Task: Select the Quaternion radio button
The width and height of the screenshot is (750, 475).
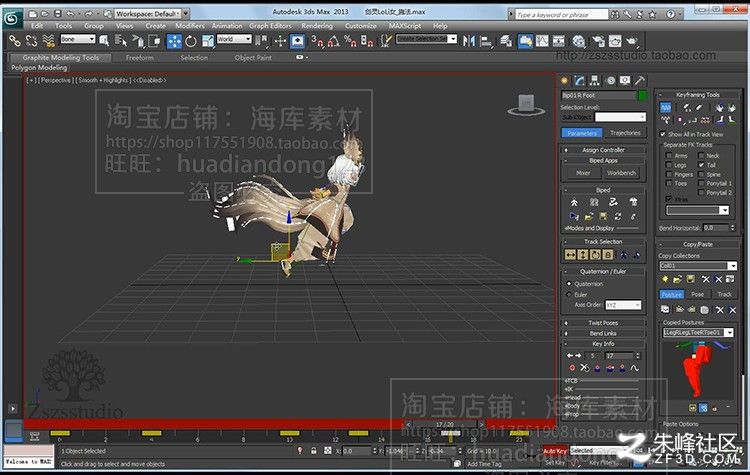Action: tap(569, 284)
